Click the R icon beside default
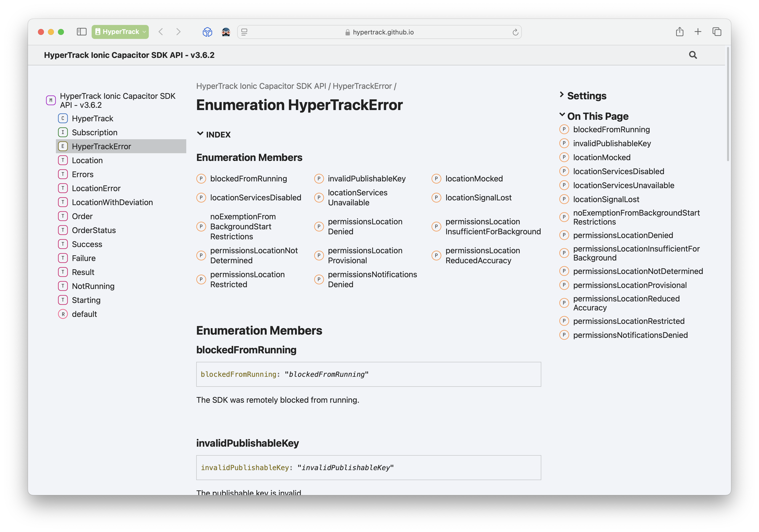Image resolution: width=759 pixels, height=532 pixels. 63,314
